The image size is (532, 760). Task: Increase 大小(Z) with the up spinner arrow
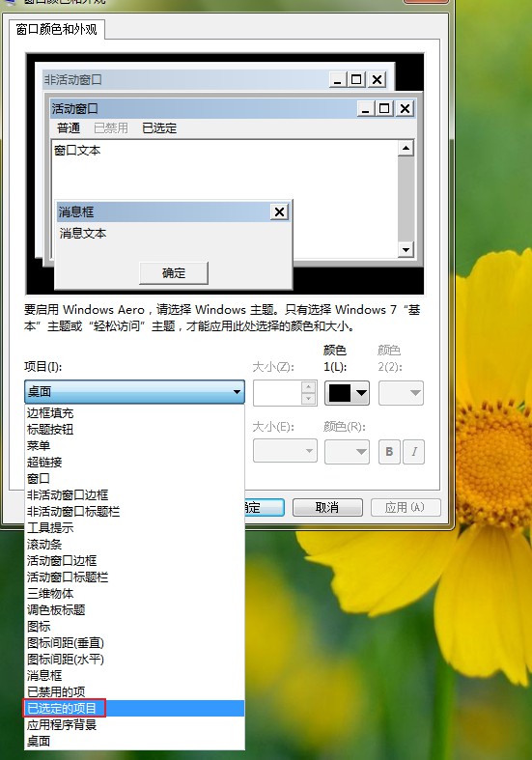pyautogui.click(x=309, y=387)
